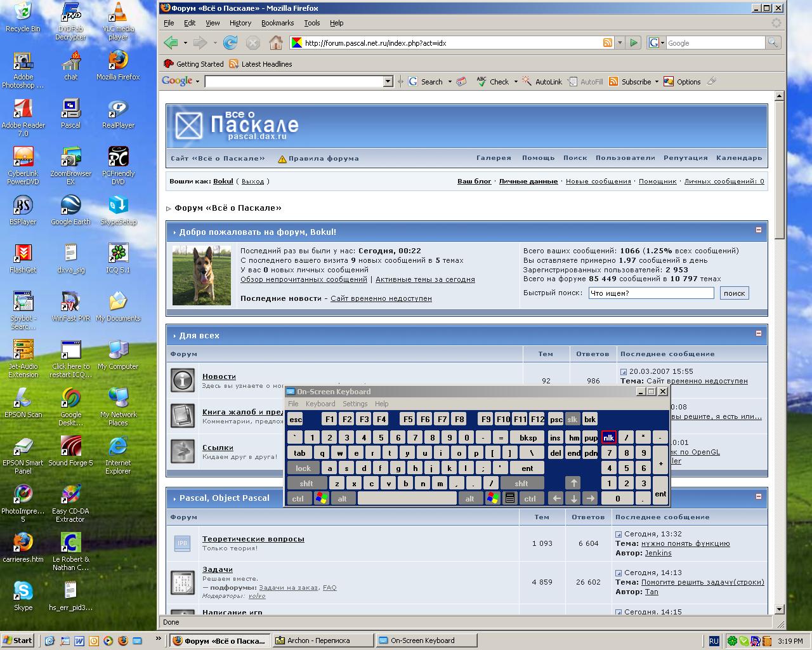812x650 pixels.
Task: Click the Back navigation arrow
Action: coord(170,43)
